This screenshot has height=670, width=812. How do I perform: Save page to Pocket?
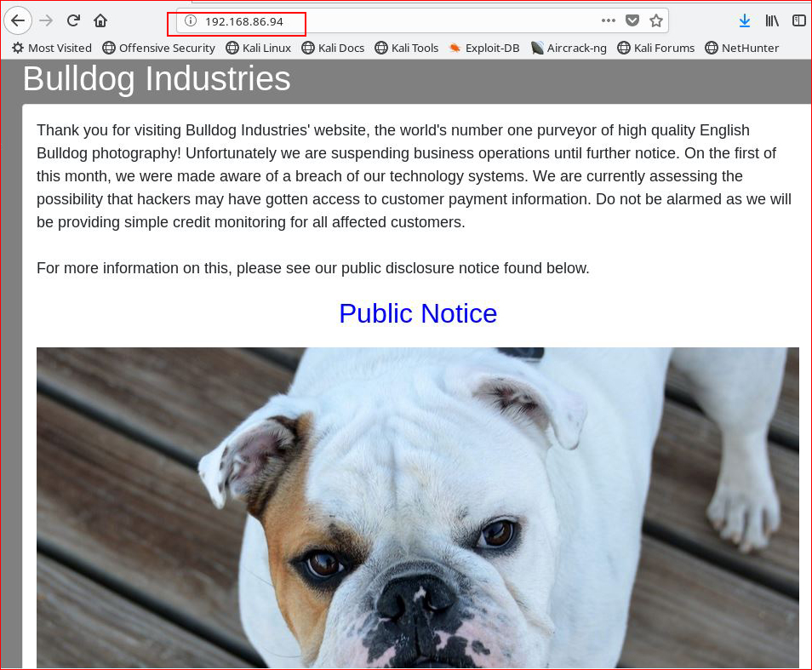click(632, 20)
